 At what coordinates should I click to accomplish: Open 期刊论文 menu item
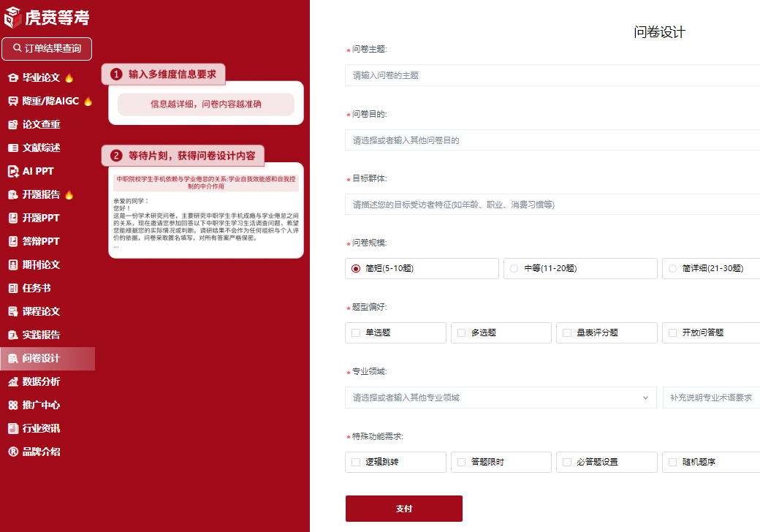(41, 265)
